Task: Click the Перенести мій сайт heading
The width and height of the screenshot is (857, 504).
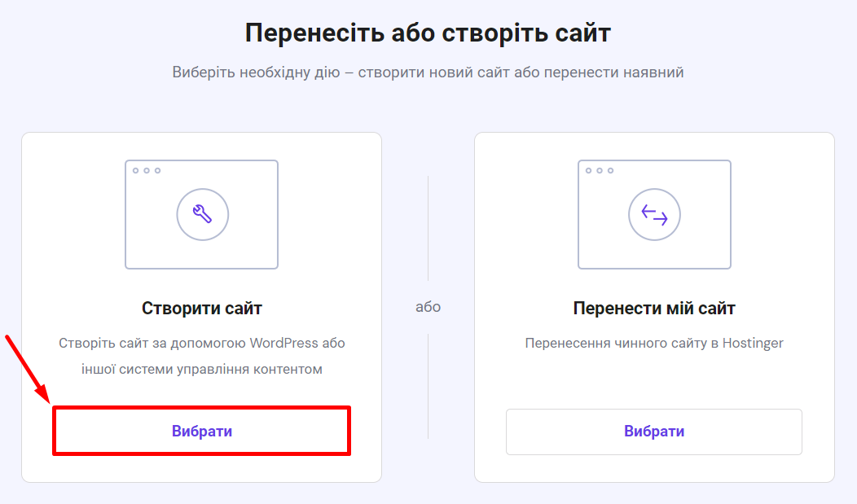Action: point(654,309)
